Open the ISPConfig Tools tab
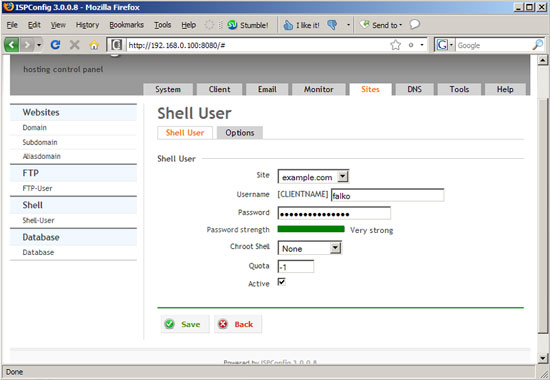 click(459, 89)
